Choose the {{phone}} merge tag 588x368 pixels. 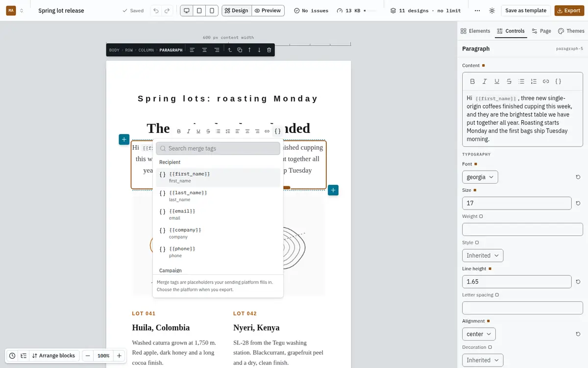(x=218, y=252)
